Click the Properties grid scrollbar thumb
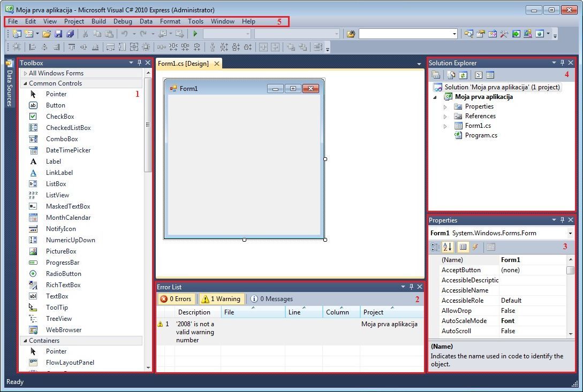 [x=570, y=270]
